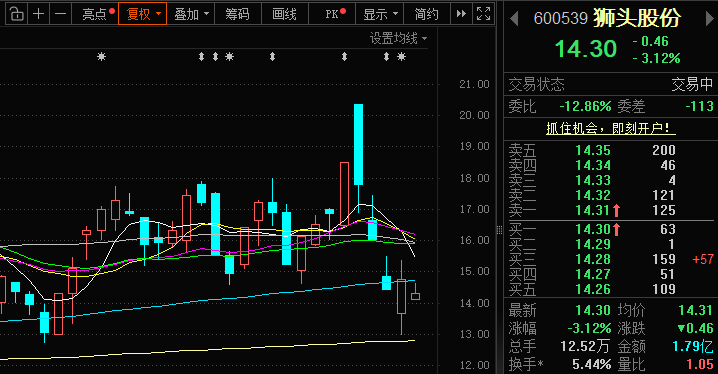
Task: Go to previous stock with left arrow
Action: click(x=514, y=19)
